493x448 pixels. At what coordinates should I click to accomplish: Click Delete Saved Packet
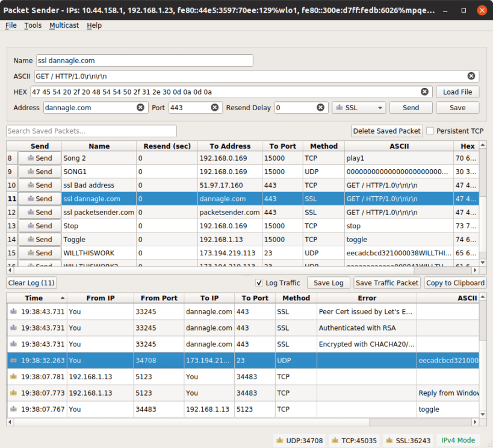[x=386, y=131]
